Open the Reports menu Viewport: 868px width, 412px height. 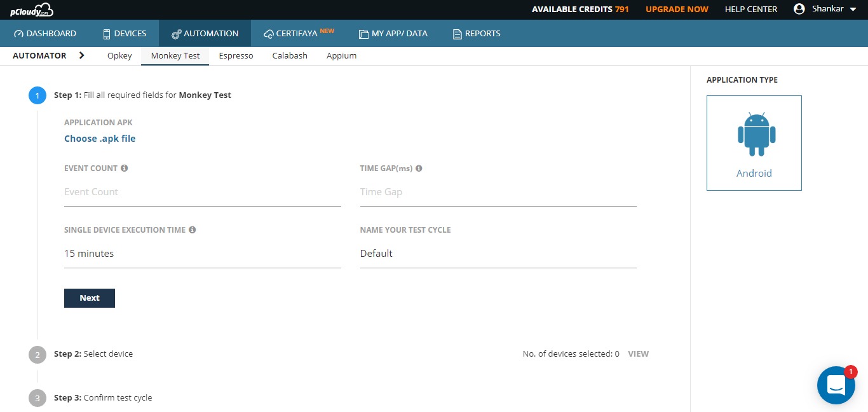click(477, 34)
